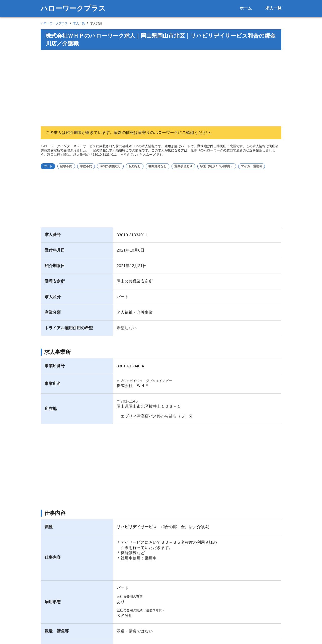Click the 派遣・請負等 row label

57,631
